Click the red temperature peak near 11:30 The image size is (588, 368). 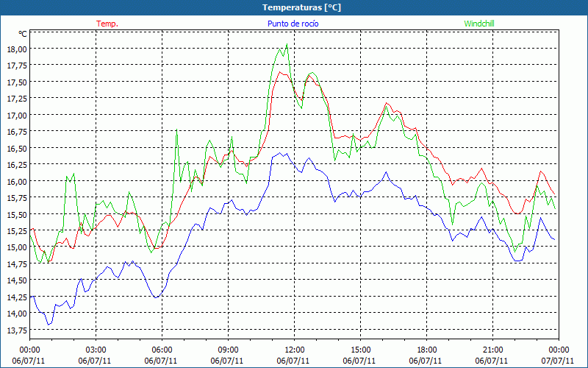tap(280, 71)
